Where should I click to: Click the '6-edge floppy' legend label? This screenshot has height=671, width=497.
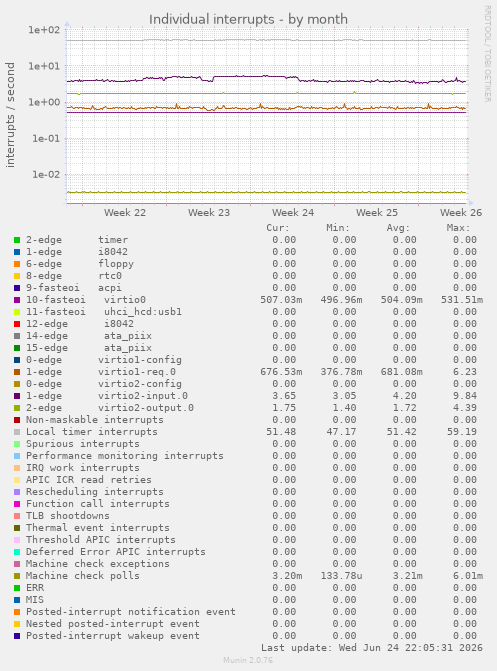[80, 264]
